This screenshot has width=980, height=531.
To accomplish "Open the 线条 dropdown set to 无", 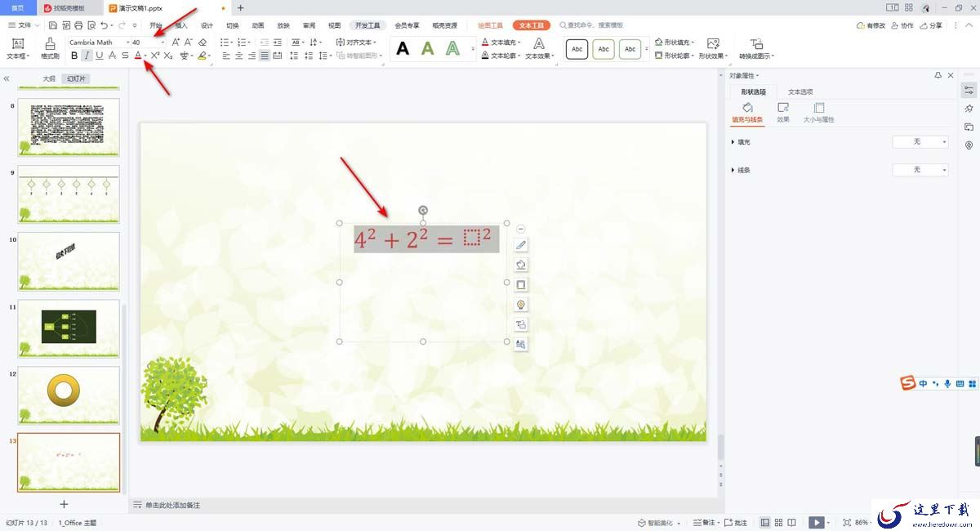I will tap(920, 170).
